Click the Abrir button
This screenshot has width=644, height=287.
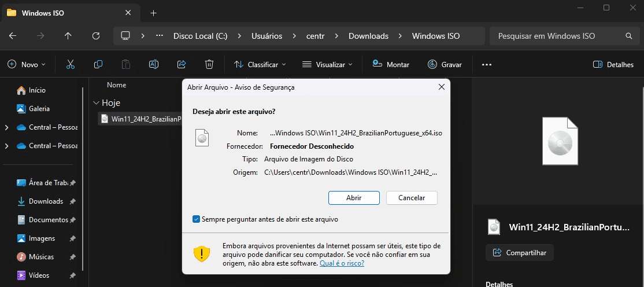pos(354,198)
